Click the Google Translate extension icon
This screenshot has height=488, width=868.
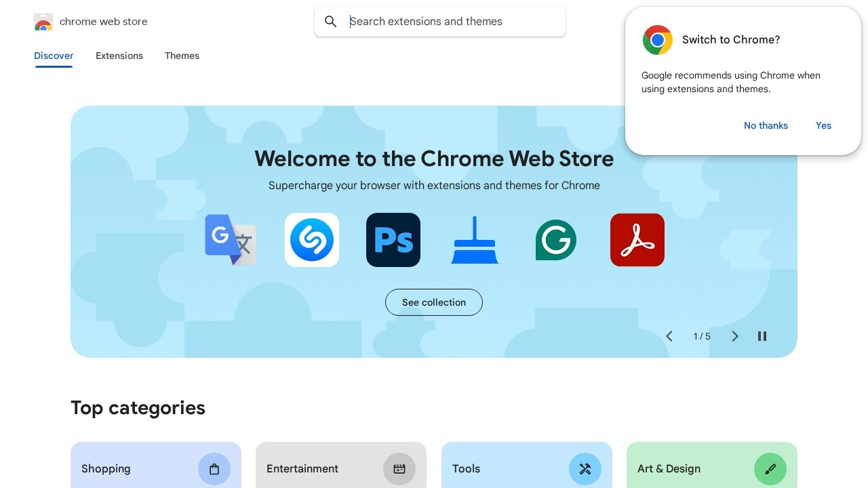(x=231, y=240)
